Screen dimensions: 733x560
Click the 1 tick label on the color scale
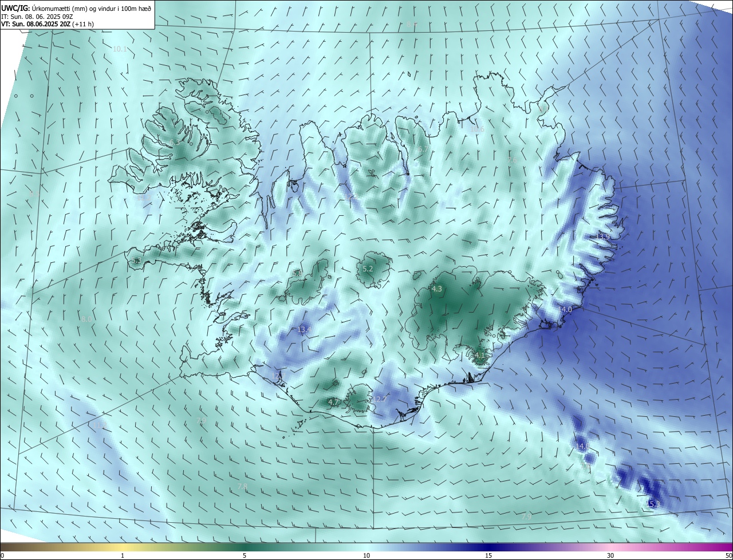pos(123,555)
